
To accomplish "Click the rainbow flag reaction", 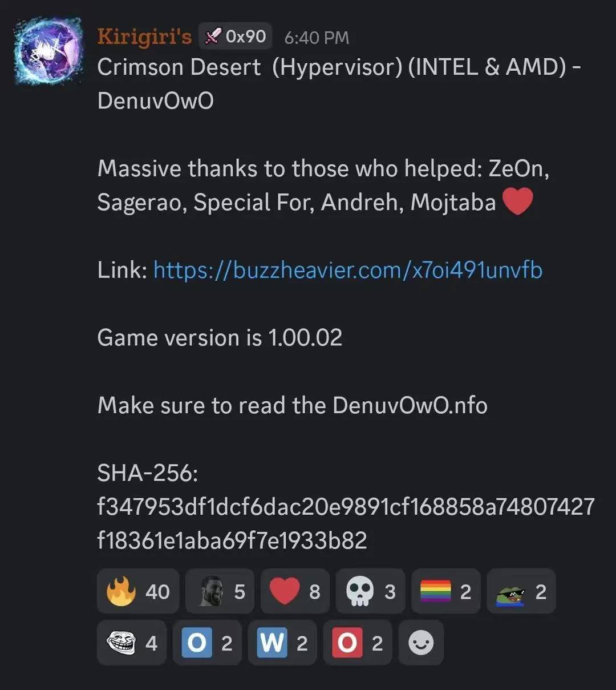I will click(445, 591).
